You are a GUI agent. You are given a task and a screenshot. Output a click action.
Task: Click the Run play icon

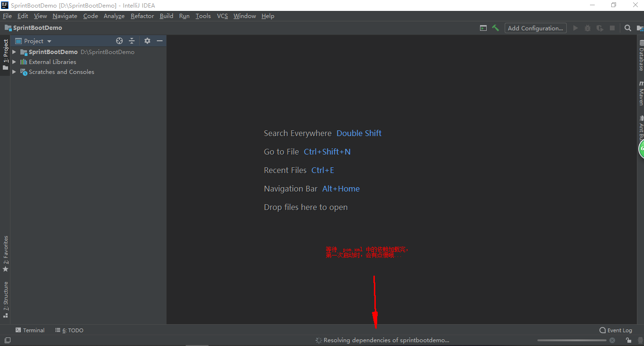coord(575,28)
